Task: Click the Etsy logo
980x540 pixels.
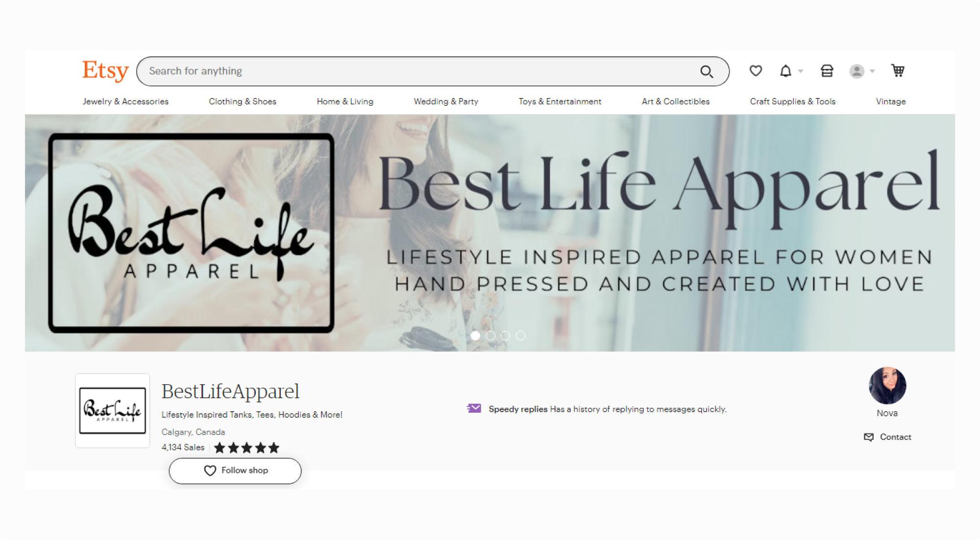Action: click(105, 71)
